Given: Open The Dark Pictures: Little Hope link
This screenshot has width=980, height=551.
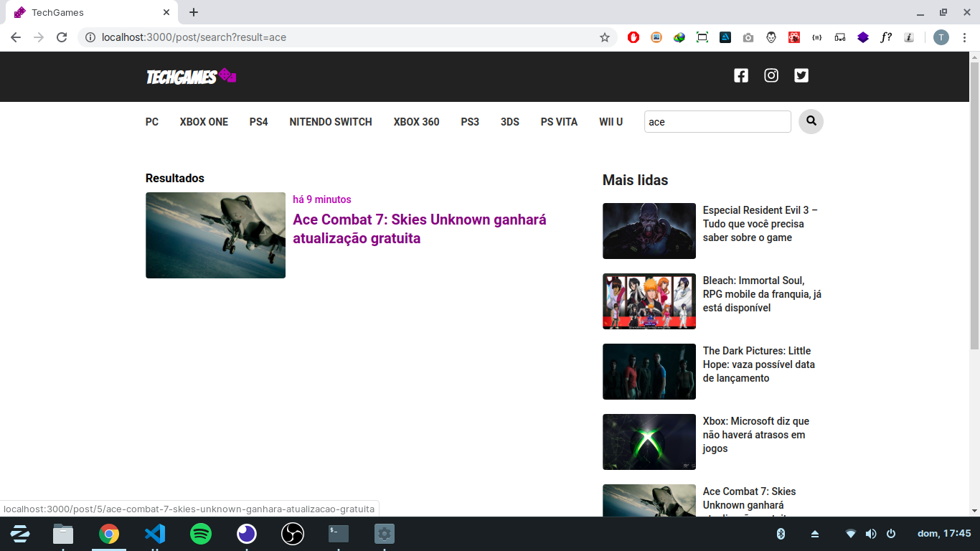Looking at the screenshot, I should [x=759, y=364].
